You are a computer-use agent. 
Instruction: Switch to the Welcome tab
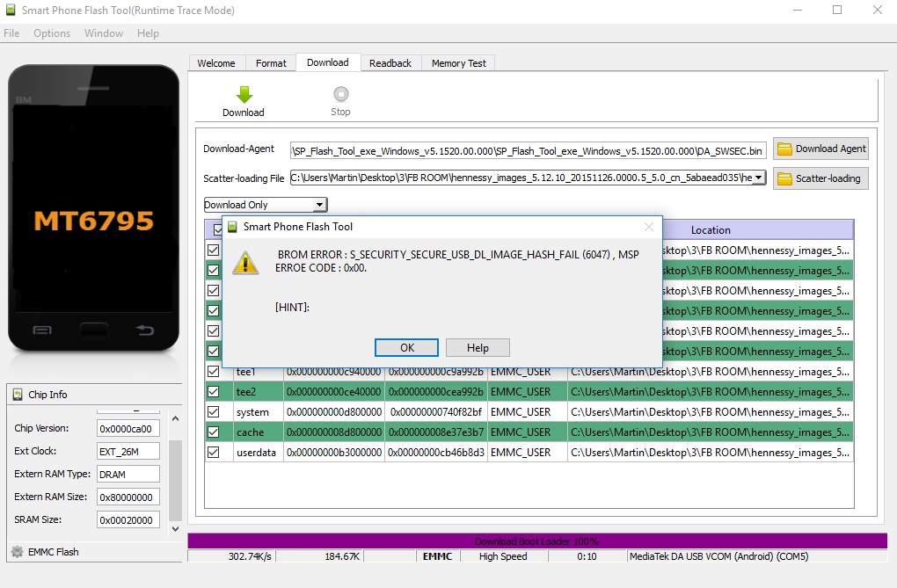pos(216,63)
